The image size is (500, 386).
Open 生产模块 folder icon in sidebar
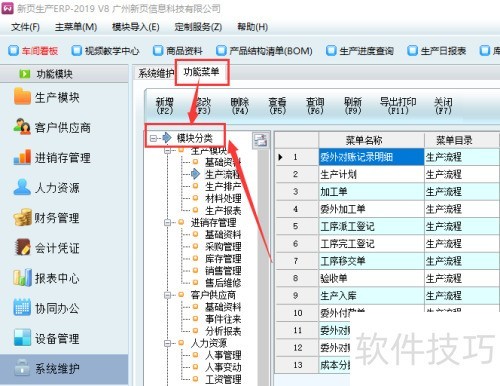click(22, 96)
